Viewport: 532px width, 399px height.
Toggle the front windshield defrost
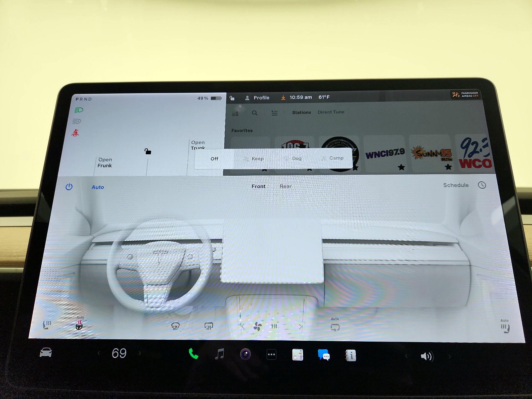point(176,325)
